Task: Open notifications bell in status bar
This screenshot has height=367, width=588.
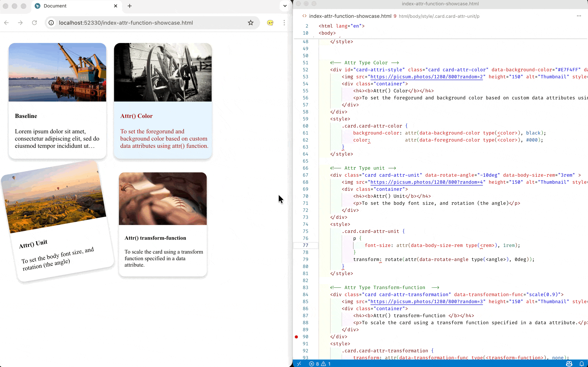Action: 582,364
